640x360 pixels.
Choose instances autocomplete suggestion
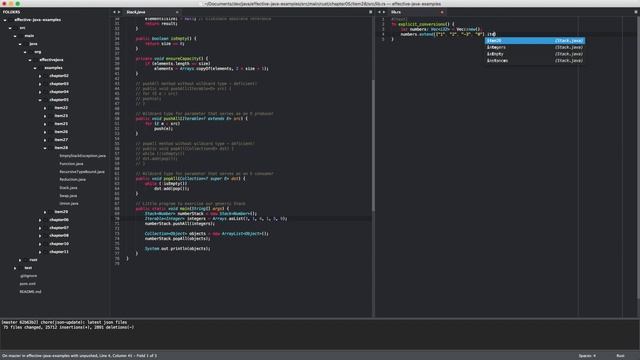click(x=535, y=60)
